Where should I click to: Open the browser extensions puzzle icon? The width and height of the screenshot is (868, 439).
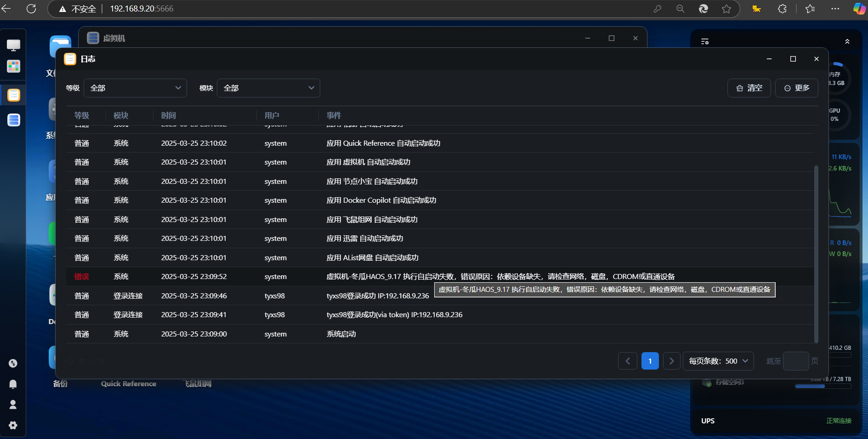tap(782, 9)
